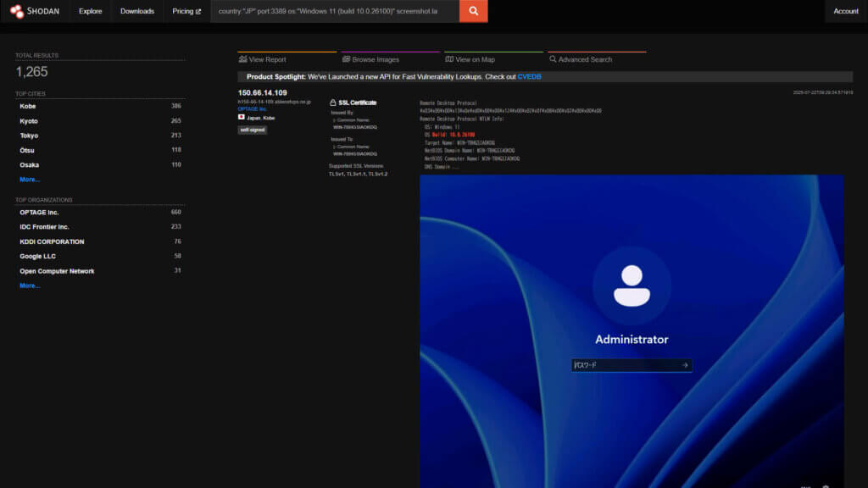Click the self signed tag on the result
Viewport: 868px width, 488px height.
point(252,130)
